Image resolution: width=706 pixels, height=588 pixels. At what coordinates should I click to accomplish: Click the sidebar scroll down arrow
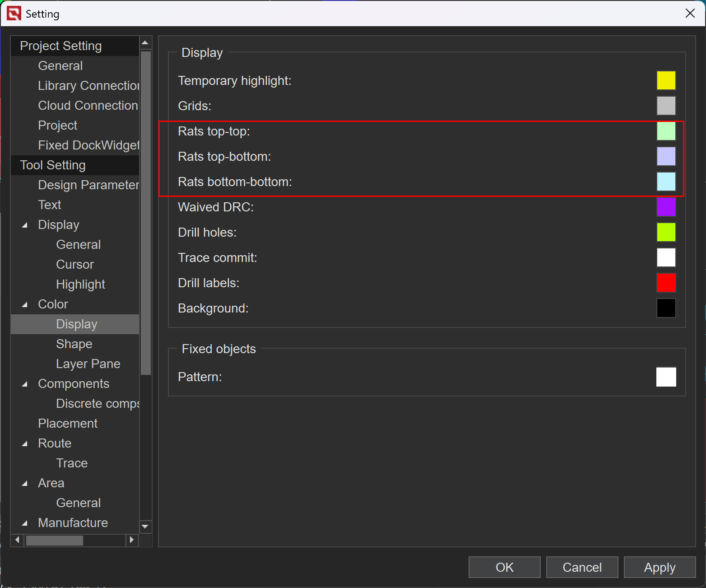[145, 527]
